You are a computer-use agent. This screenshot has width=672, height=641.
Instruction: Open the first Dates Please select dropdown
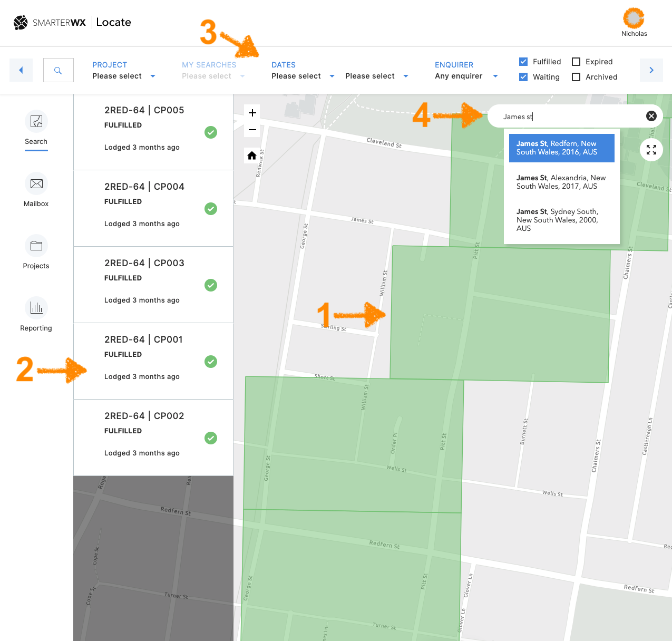point(303,76)
